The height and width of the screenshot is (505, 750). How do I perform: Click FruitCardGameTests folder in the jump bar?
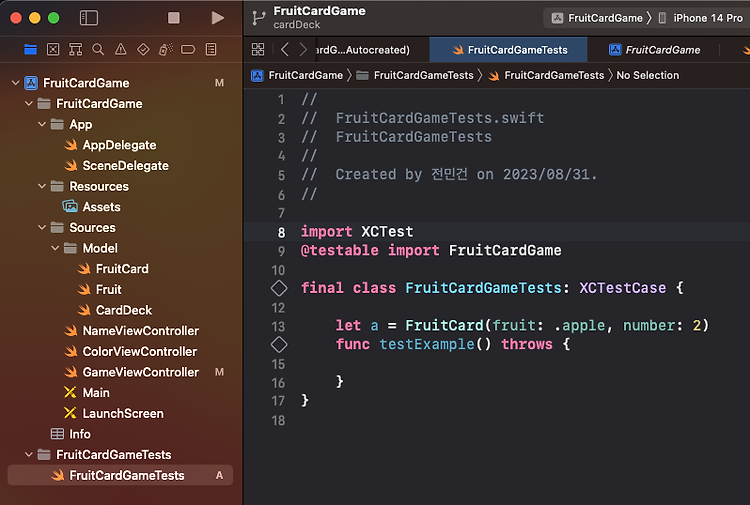415,75
